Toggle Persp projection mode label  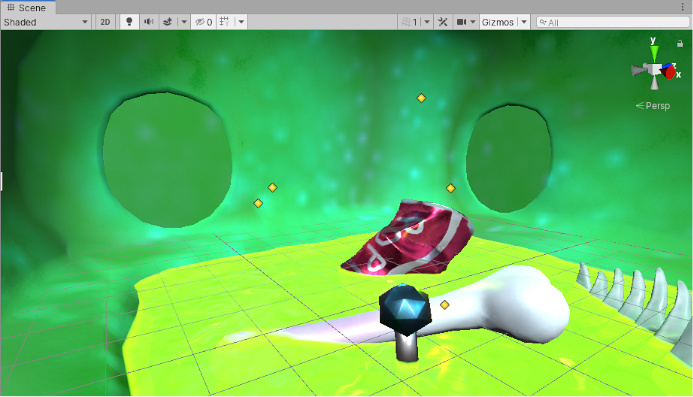[x=653, y=106]
